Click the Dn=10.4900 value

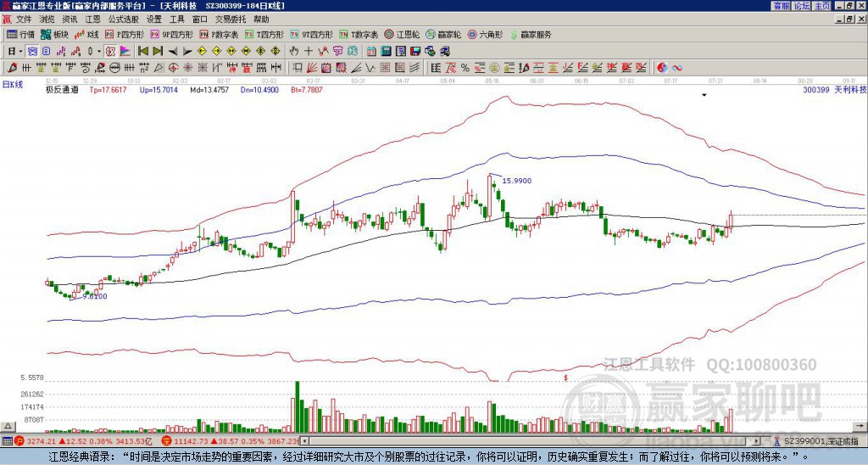pos(260,90)
